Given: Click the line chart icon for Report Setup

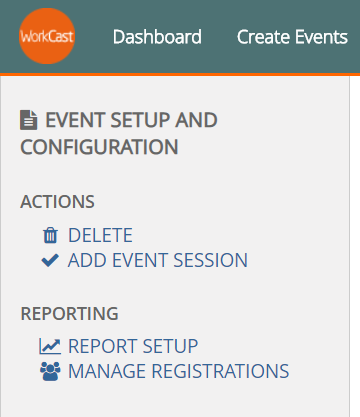Looking at the screenshot, I should pyautogui.click(x=50, y=346).
